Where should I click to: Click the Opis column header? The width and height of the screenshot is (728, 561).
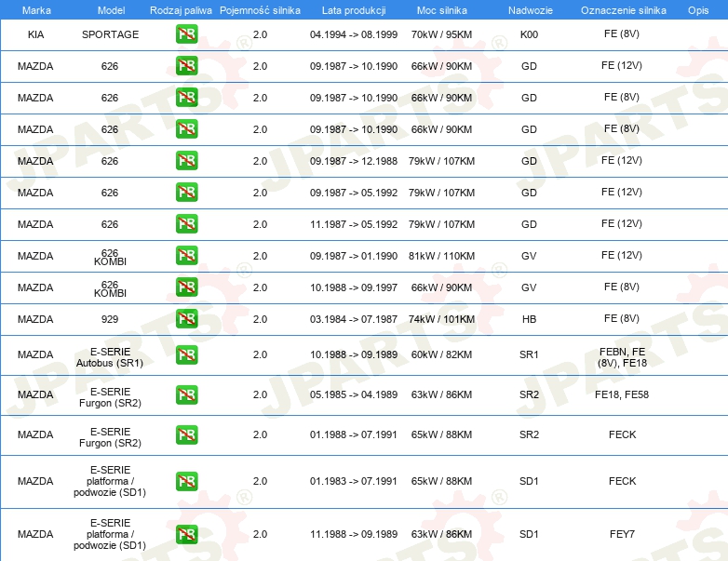(698, 10)
